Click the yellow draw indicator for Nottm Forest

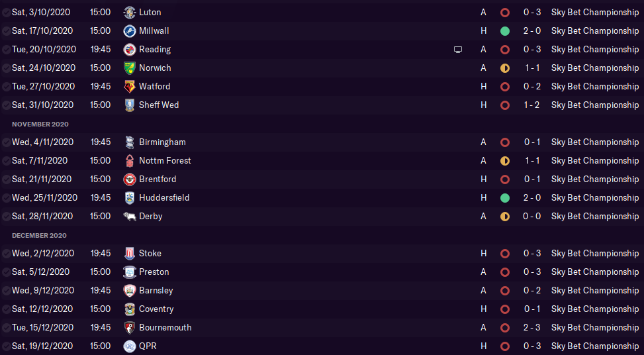505,161
